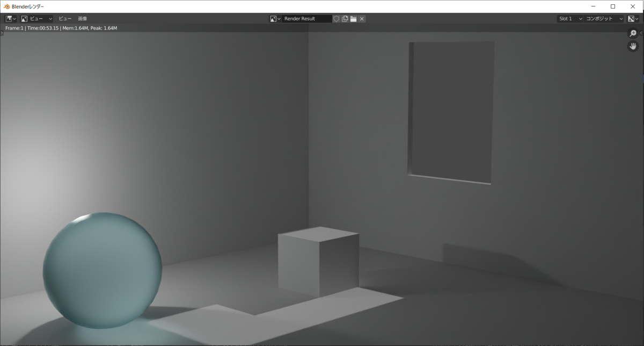644x346 pixels.
Task: Minimize the Blender render window
Action: coord(593,6)
